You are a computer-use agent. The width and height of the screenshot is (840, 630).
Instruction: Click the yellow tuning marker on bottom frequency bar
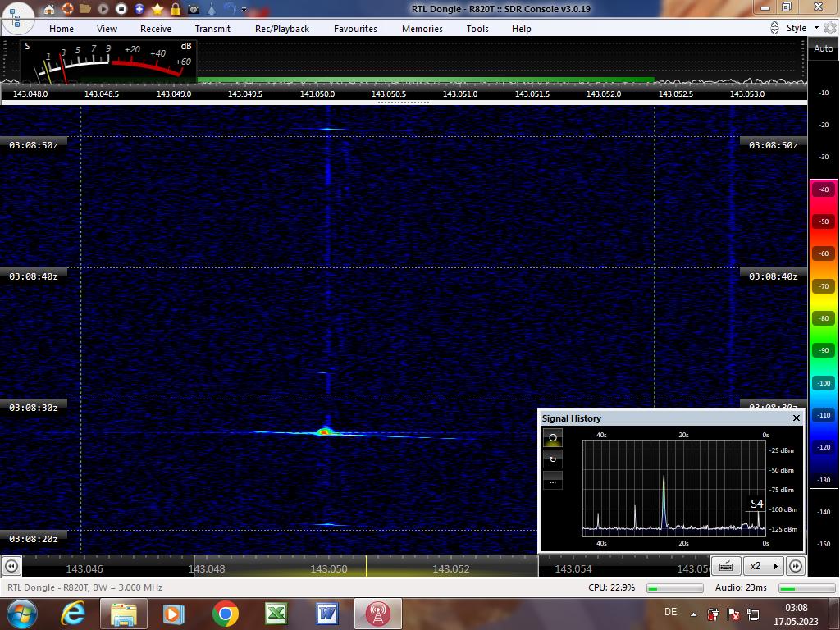pos(367,566)
